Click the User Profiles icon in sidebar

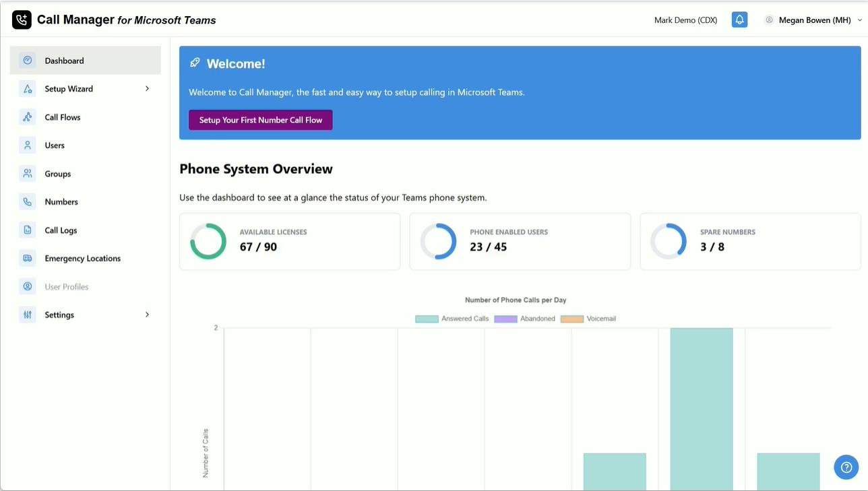[28, 287]
